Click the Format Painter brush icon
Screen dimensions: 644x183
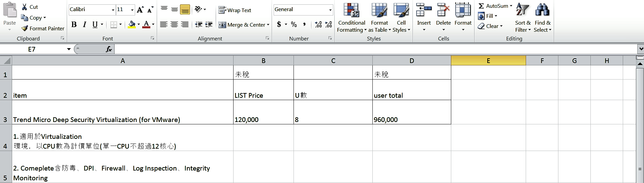[x=25, y=28]
